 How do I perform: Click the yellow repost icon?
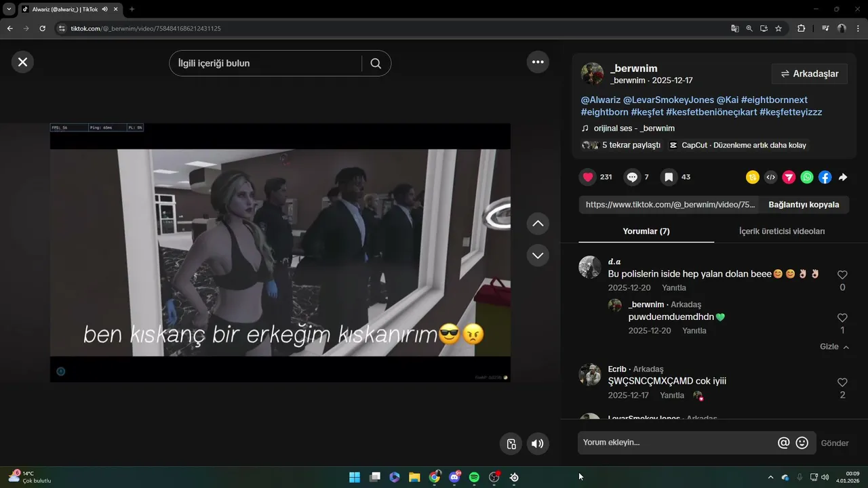pyautogui.click(x=753, y=177)
